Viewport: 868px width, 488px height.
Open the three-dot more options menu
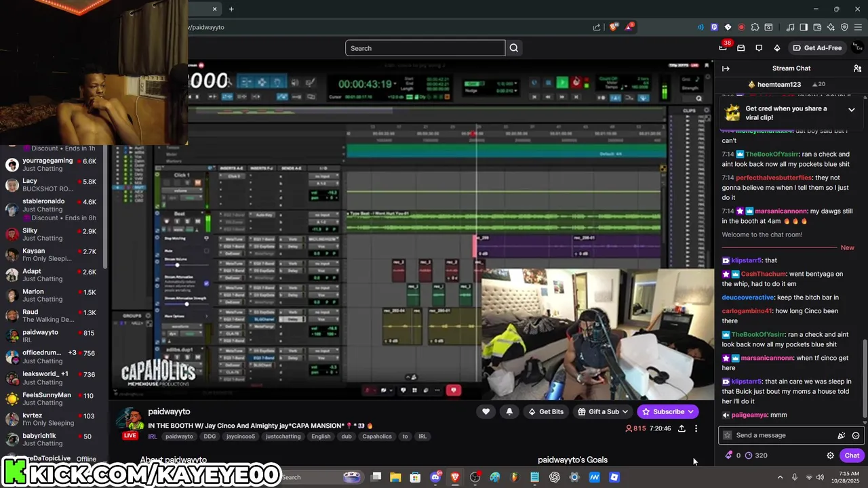coord(696,428)
